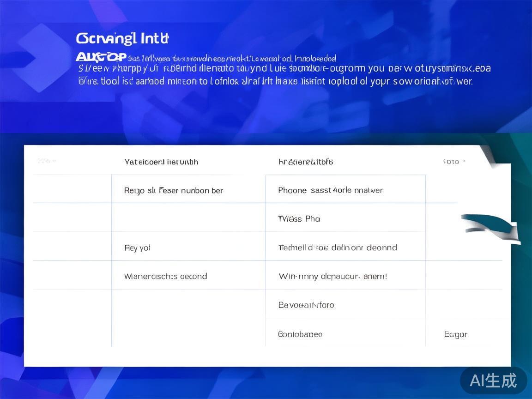Click the description line starting "Sl/een"
This screenshot has width=532, height=399.
(x=284, y=69)
